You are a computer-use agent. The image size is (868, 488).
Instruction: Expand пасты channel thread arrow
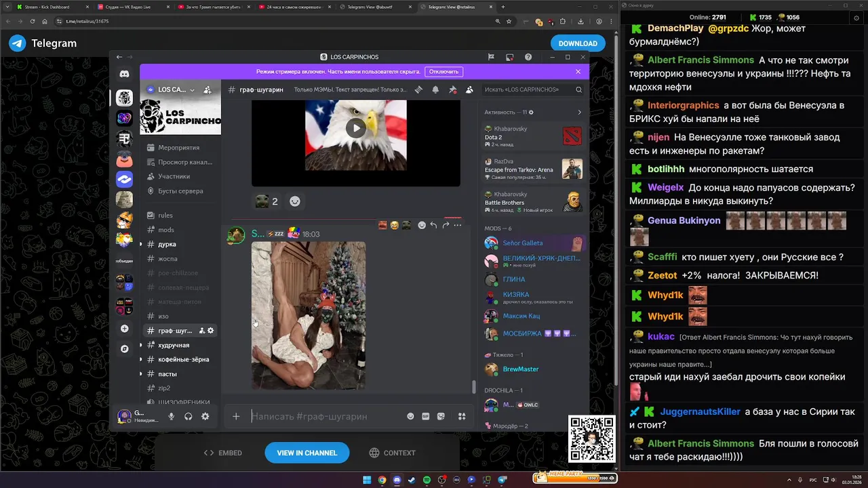pyautogui.click(x=140, y=374)
